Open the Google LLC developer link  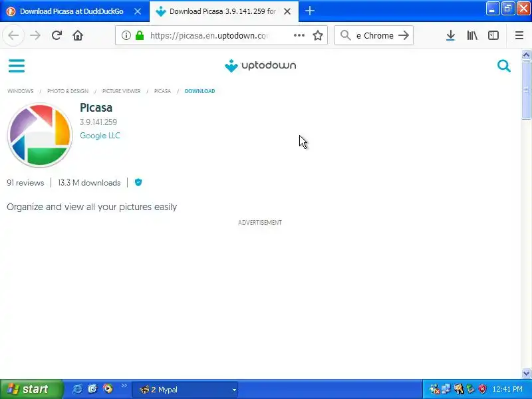tap(100, 136)
